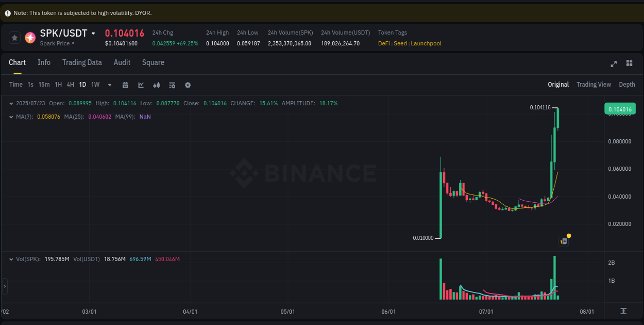
Task: Collapse the MA indicator row chevron
Action: tap(11, 117)
